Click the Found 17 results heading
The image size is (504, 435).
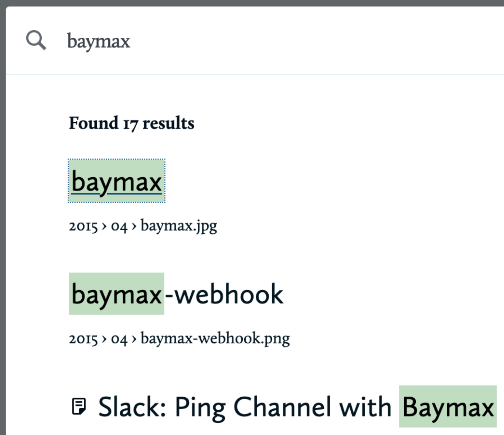(x=132, y=123)
